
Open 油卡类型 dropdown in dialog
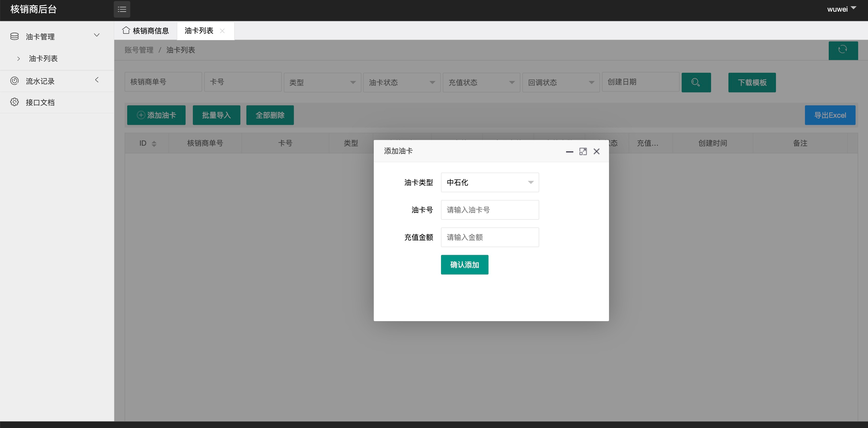pyautogui.click(x=490, y=183)
